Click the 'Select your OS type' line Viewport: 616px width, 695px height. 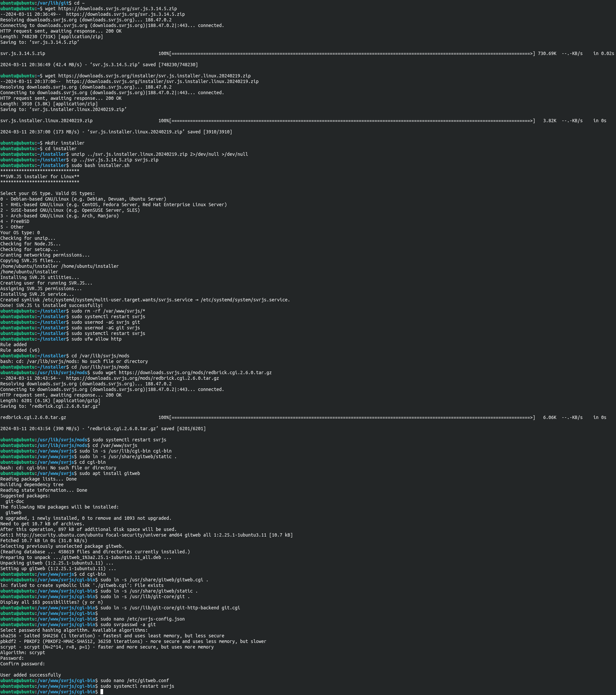47,193
